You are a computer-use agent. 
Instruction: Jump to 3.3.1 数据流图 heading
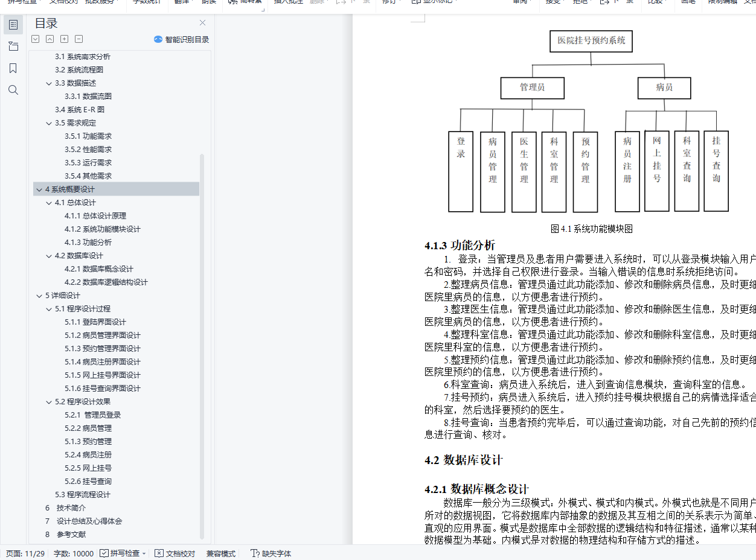(x=88, y=97)
